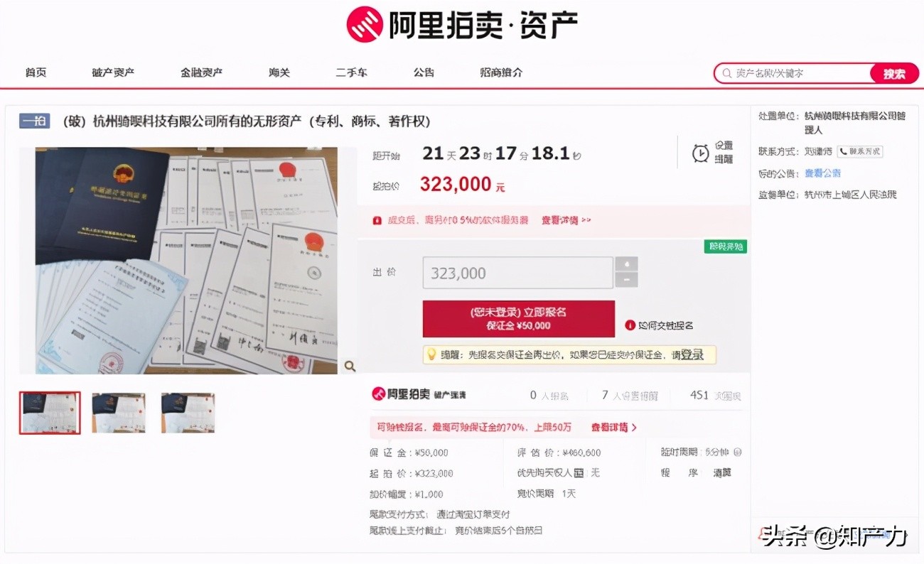Select the first certificate thumbnail
This screenshot has height=564, width=924.
point(50,413)
